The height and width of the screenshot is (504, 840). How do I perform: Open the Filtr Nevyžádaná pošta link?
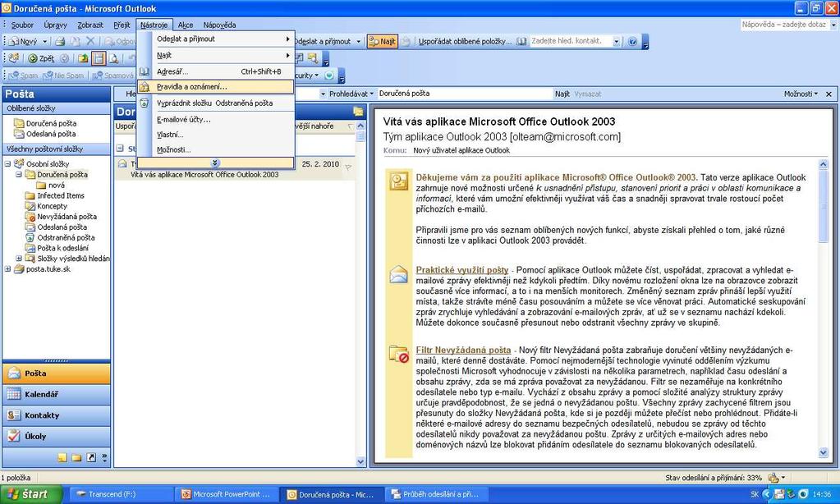tap(463, 350)
